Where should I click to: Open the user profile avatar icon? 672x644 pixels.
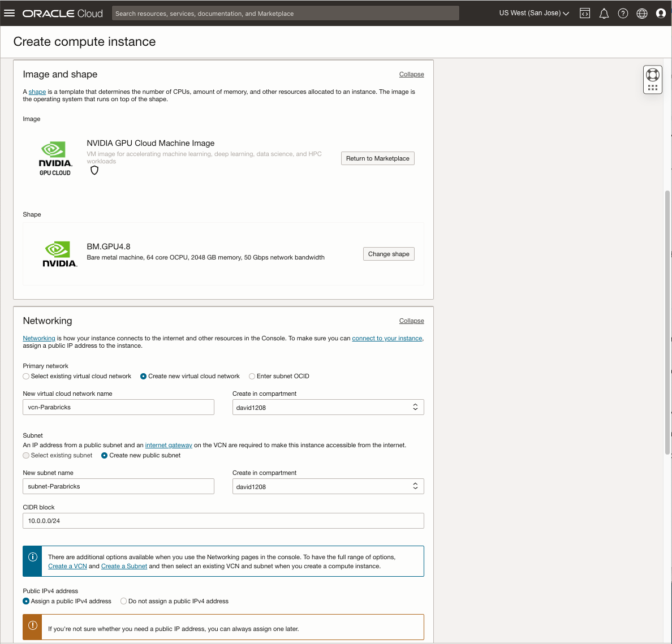click(x=661, y=13)
